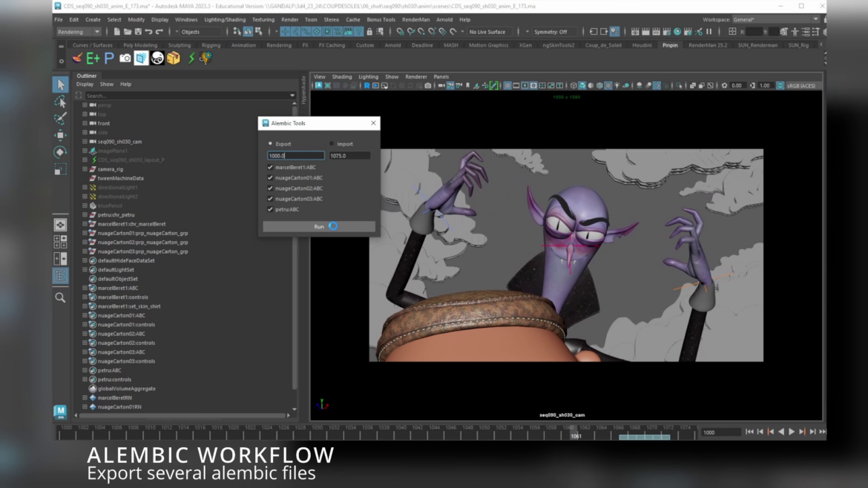Click the end frame field showing 1075.0
The width and height of the screenshot is (868, 488).
pyautogui.click(x=349, y=156)
